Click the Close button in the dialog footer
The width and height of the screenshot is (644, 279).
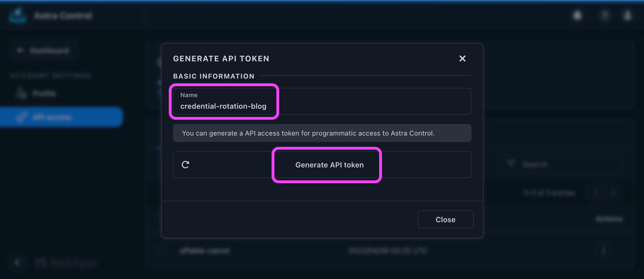445,220
